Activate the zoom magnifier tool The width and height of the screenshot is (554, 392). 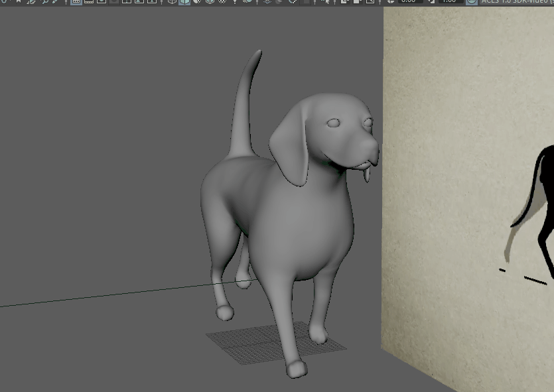(x=44, y=3)
